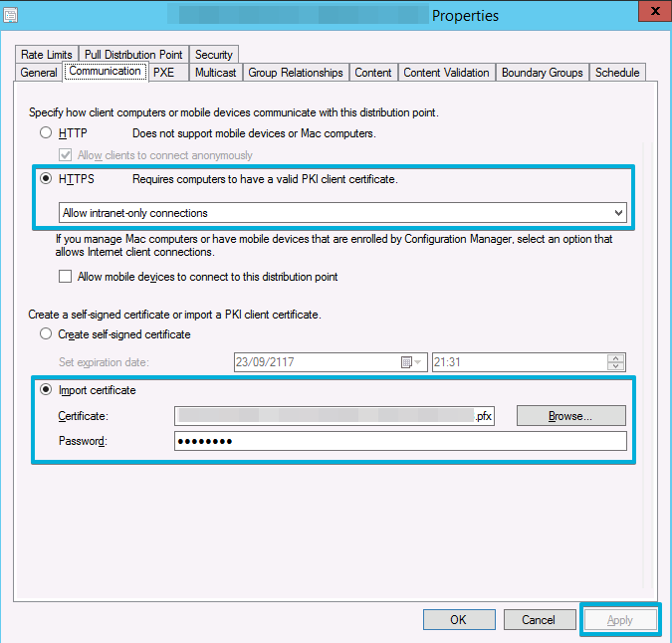Open the Multicast tab
672x643 pixels.
coord(216,73)
